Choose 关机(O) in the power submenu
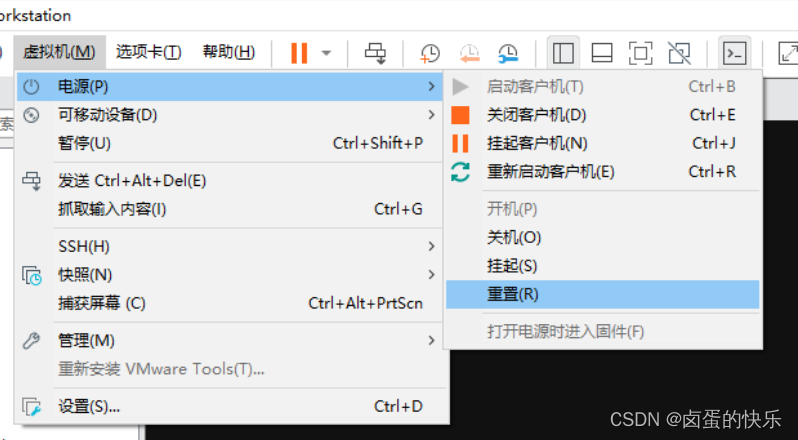Image resolution: width=798 pixels, height=440 pixels. click(603, 238)
